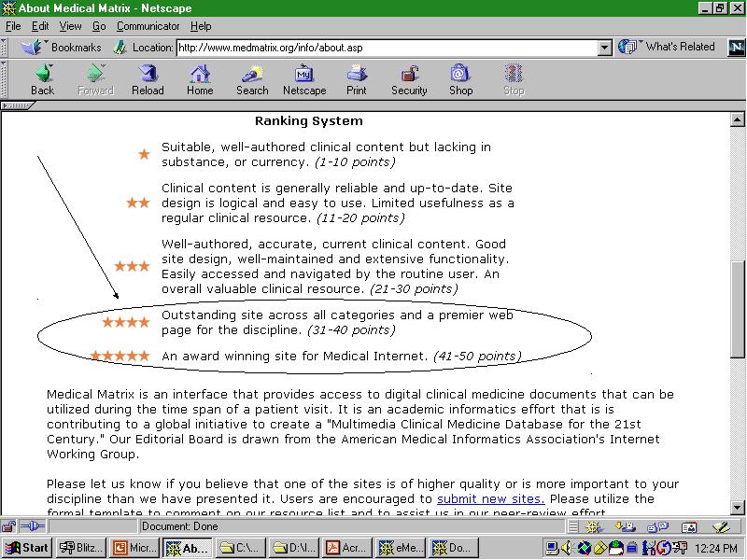Click the scrollbar down arrow
The width and height of the screenshot is (747, 560).
[x=737, y=507]
